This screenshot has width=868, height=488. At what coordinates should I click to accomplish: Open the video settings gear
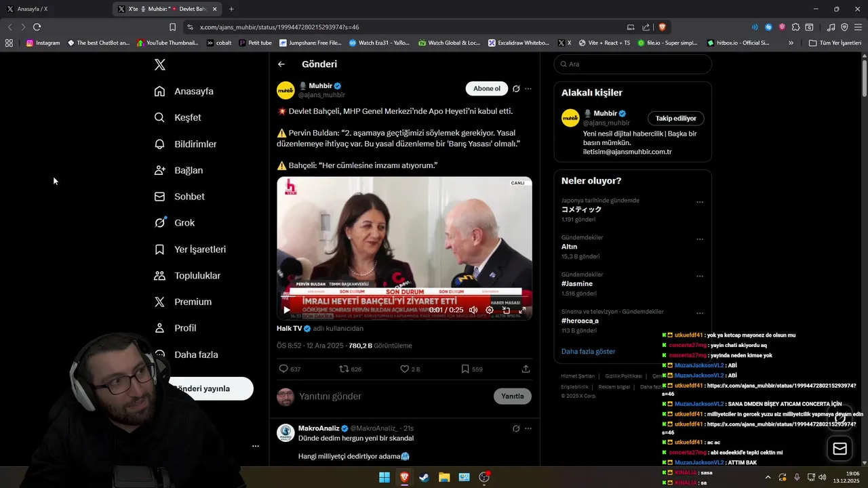(490, 310)
